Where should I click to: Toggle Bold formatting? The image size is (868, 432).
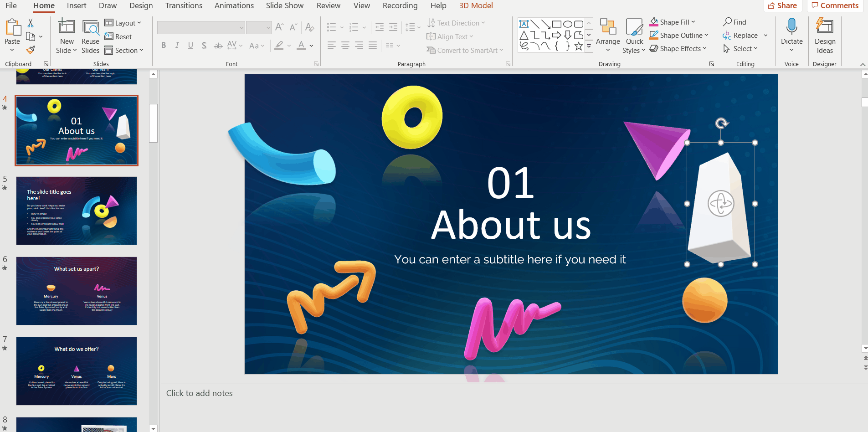click(x=164, y=46)
